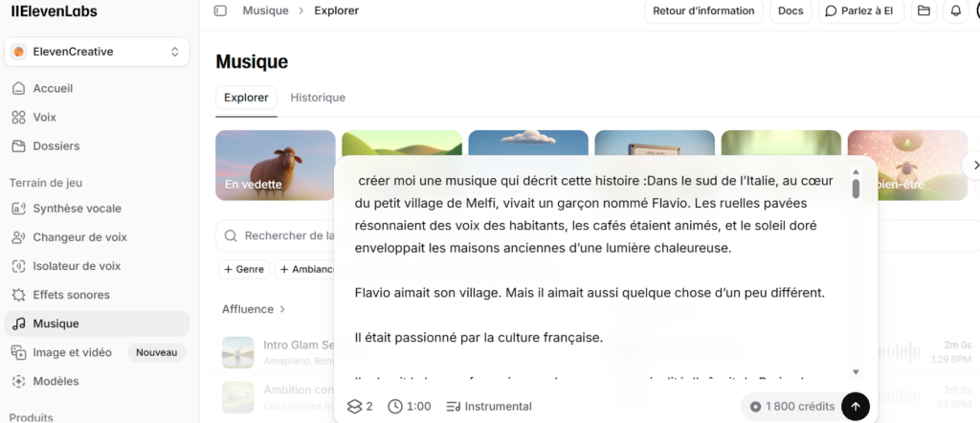980x423 pixels.
Task: Open Effets sonores in sidebar
Action: [x=71, y=295]
